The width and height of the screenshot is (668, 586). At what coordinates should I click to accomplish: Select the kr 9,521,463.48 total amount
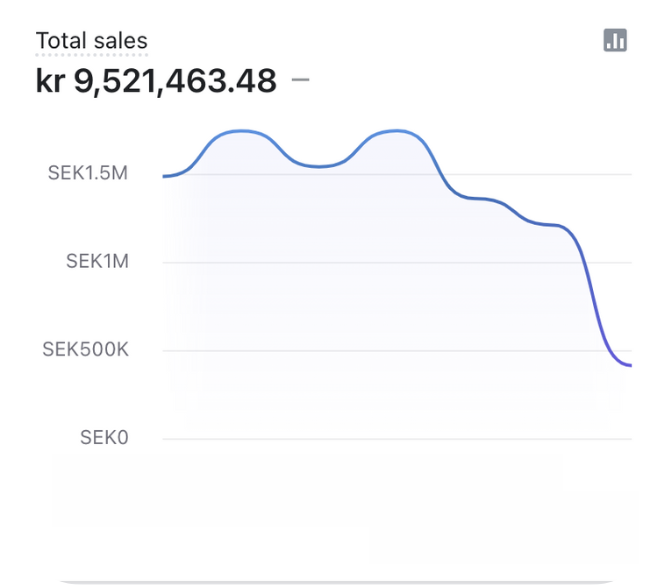pyautogui.click(x=156, y=81)
